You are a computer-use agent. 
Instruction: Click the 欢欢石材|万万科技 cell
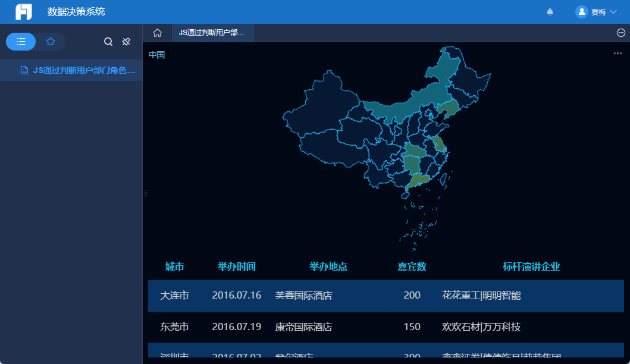481,327
